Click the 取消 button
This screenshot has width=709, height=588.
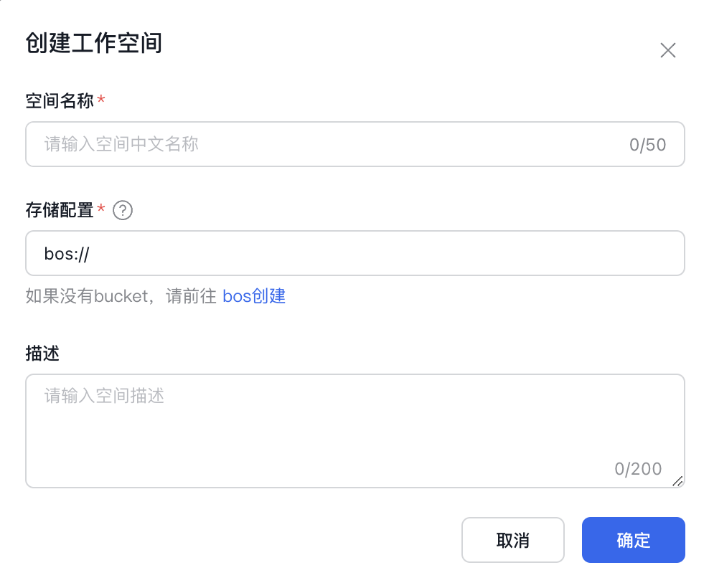click(x=513, y=540)
